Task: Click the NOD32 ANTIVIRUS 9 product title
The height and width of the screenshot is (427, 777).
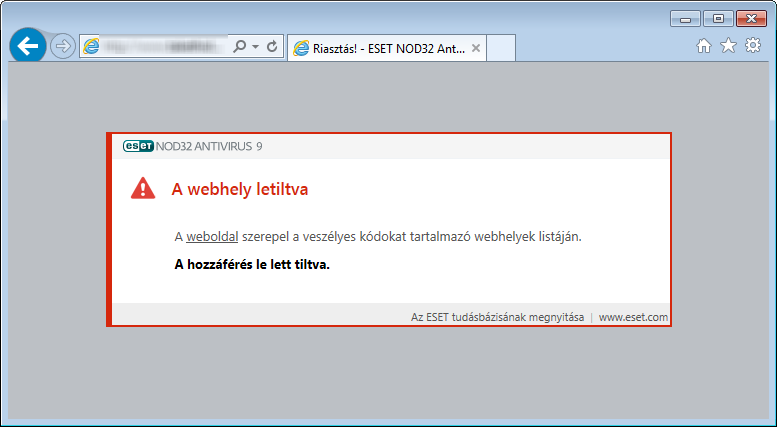Action: pos(209,147)
